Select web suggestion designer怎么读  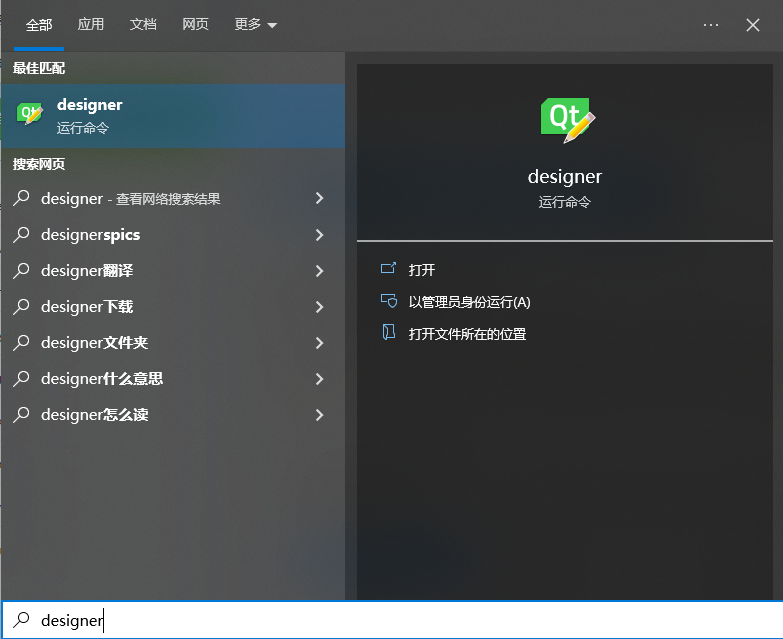173,414
